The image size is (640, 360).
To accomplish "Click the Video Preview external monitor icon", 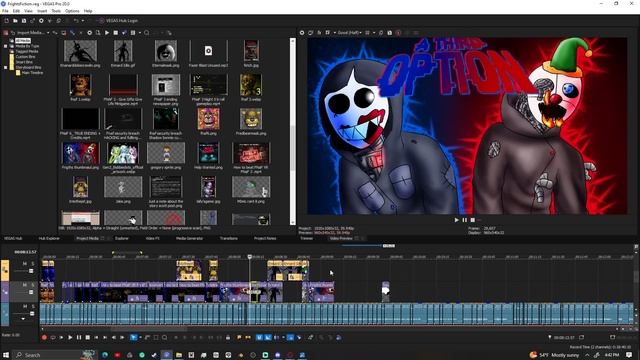I will tap(311, 33).
